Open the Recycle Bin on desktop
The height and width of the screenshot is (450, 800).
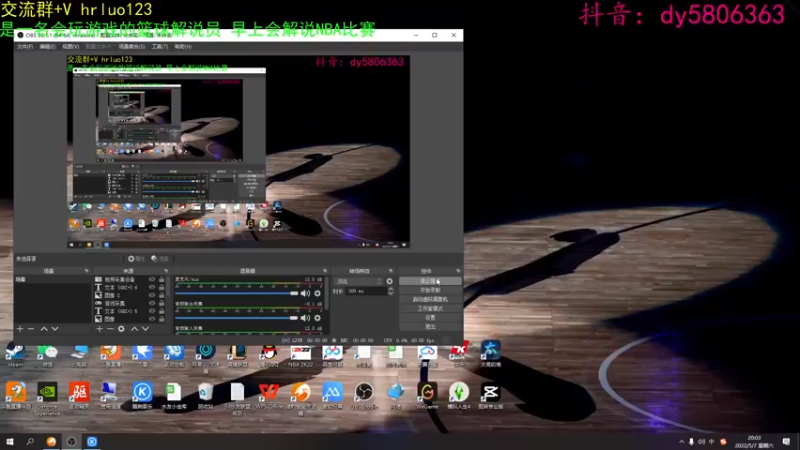pyautogui.click(x=206, y=396)
